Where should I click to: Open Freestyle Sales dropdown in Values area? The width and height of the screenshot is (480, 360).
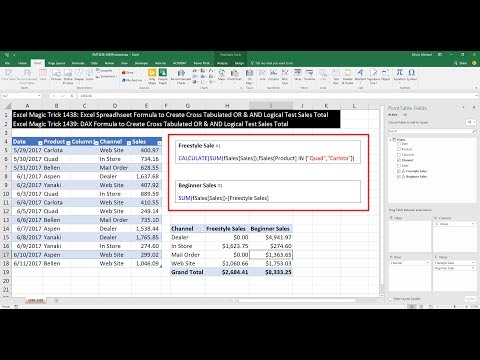click(473, 263)
